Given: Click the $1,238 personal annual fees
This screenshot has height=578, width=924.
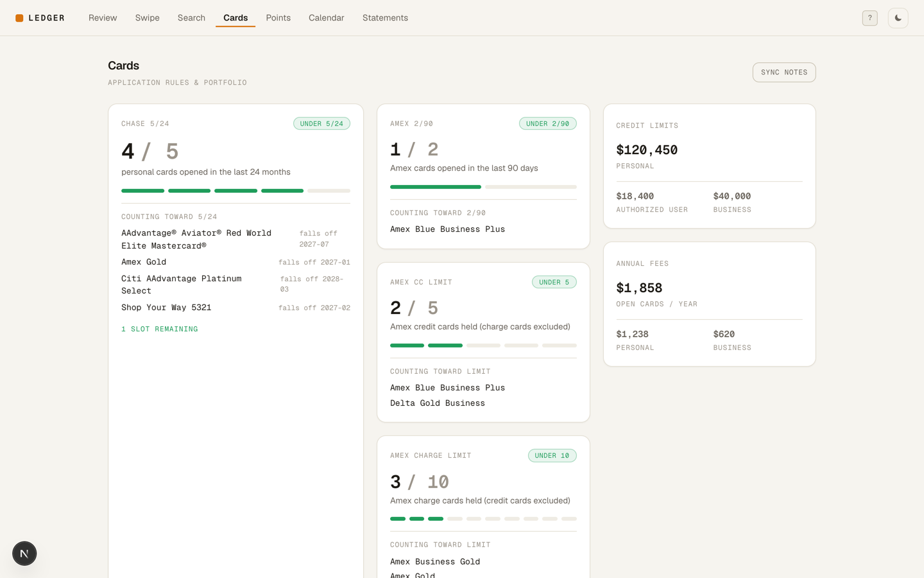Looking at the screenshot, I should tap(632, 334).
